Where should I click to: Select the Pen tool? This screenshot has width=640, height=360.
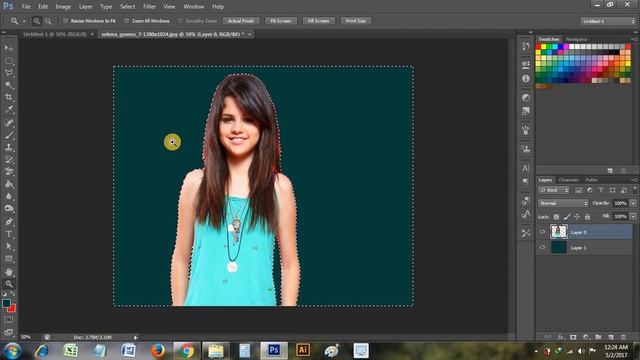pyautogui.click(x=9, y=222)
